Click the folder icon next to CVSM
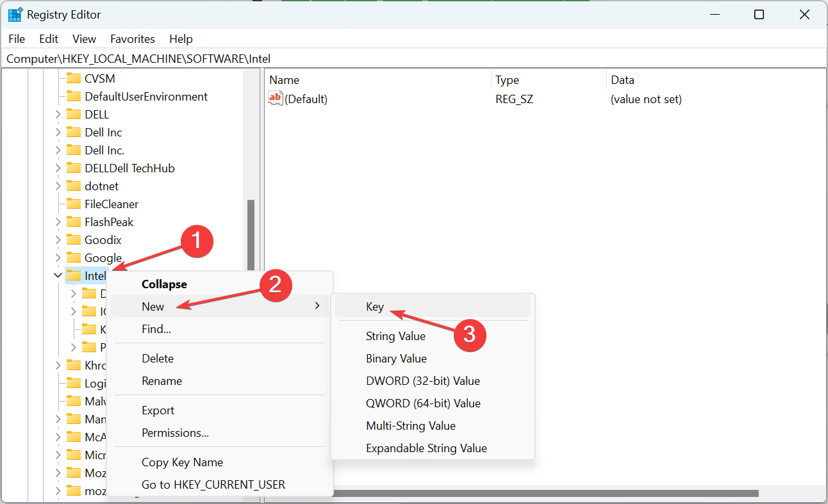Image resolution: width=828 pixels, height=504 pixels. 74,78
